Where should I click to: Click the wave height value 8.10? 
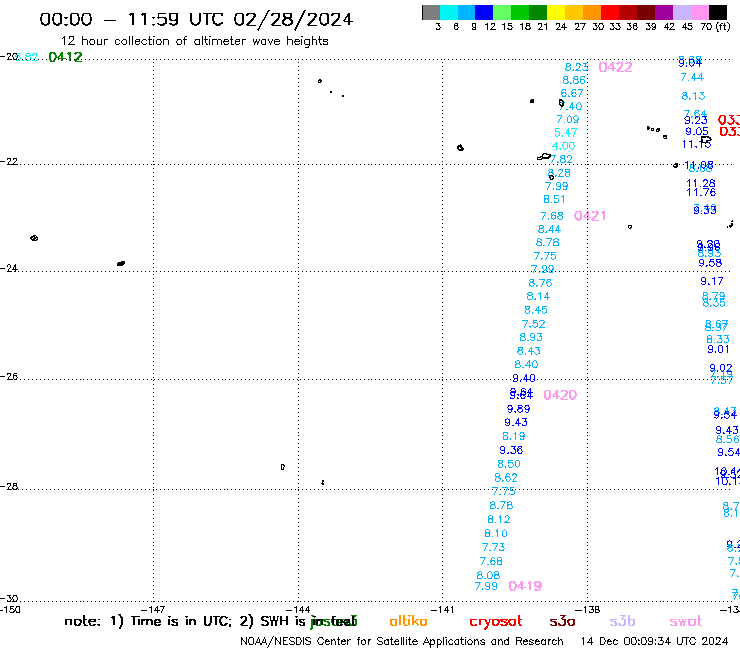[x=496, y=533]
